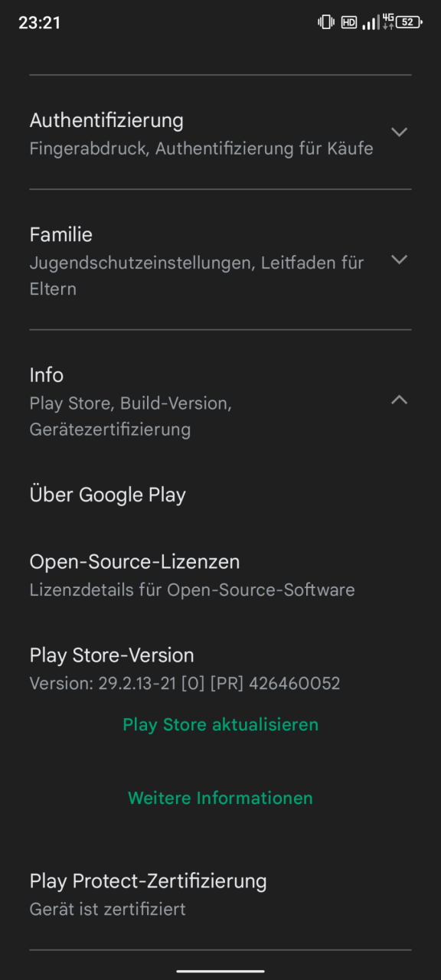The height and width of the screenshot is (980, 441).
Task: Tap the battery level icon
Action: click(x=409, y=22)
